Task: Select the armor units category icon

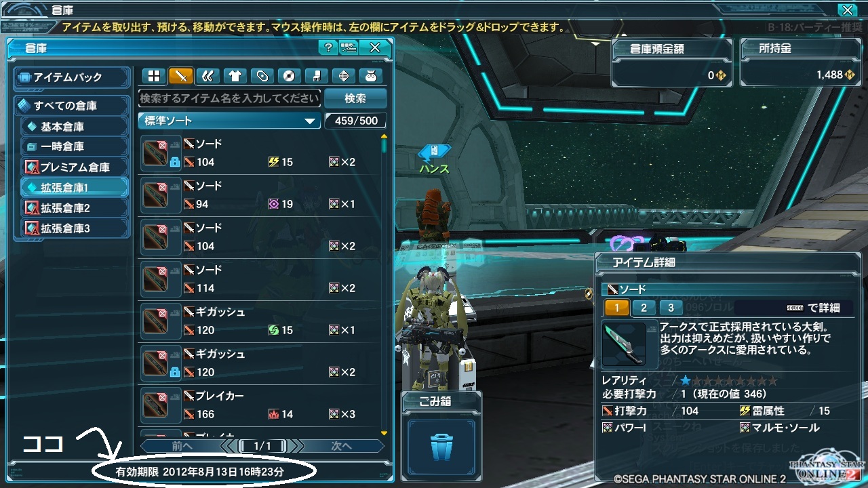Action: (208, 76)
